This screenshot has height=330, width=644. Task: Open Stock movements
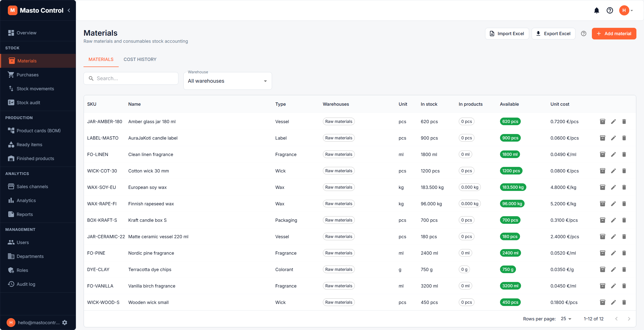click(38, 89)
